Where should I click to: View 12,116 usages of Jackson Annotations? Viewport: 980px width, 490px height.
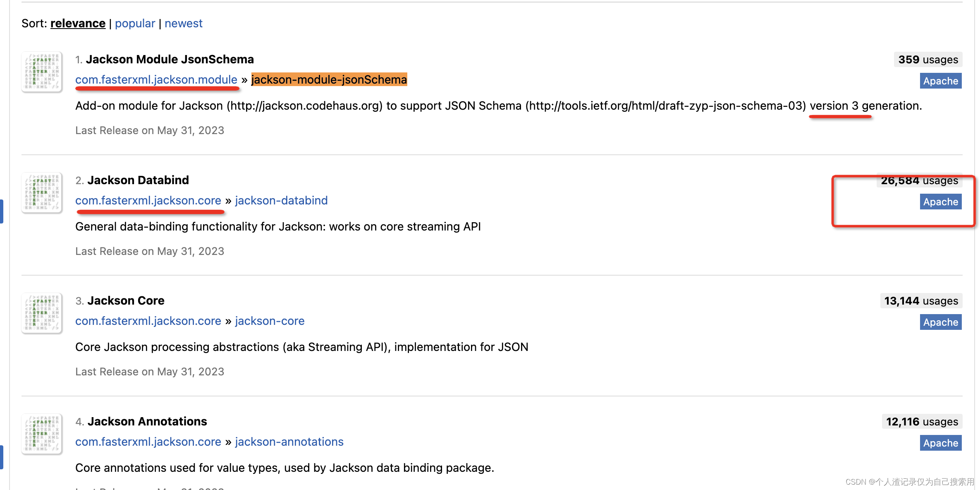pos(921,422)
